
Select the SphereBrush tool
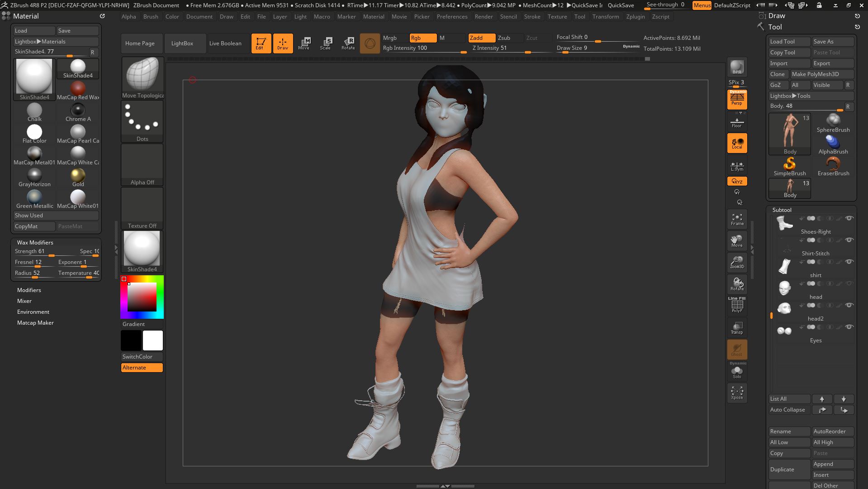[833, 123]
